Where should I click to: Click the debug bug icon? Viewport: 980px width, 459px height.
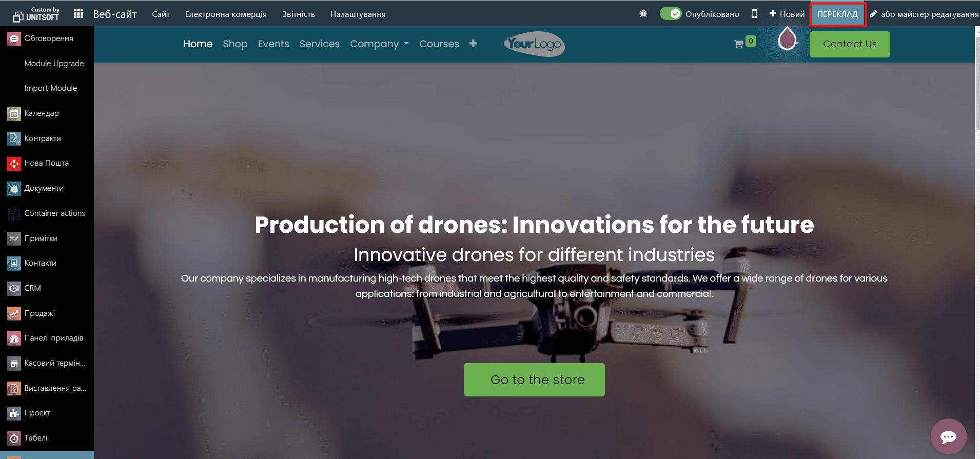643,14
